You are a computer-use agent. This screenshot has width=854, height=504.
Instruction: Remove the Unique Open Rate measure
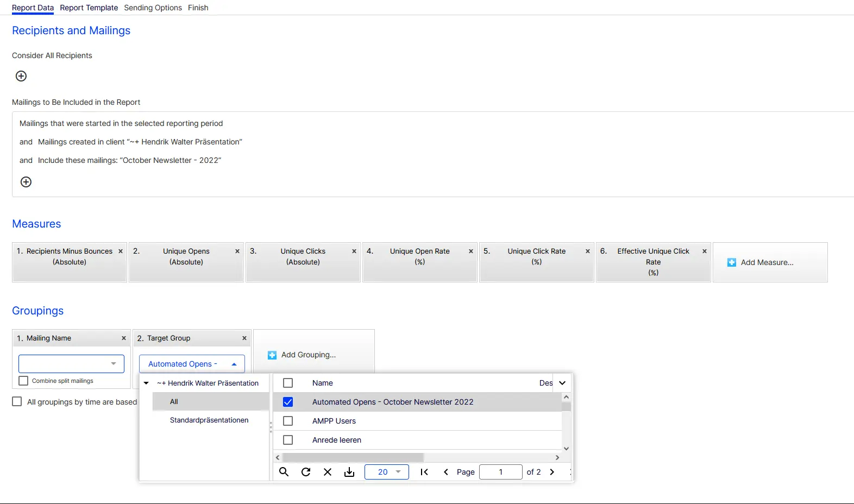coord(471,251)
